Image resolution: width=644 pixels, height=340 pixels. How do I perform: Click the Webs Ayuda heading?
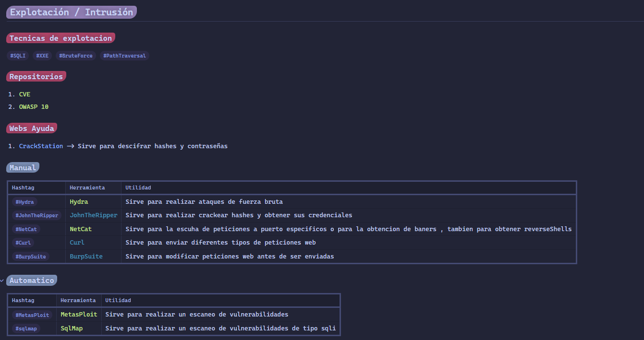32,128
